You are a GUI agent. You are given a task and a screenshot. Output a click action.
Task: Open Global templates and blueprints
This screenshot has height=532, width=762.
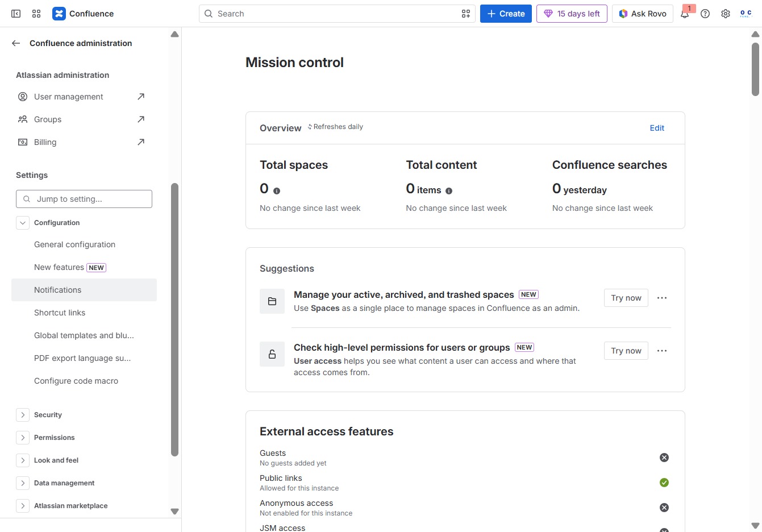[84, 335]
